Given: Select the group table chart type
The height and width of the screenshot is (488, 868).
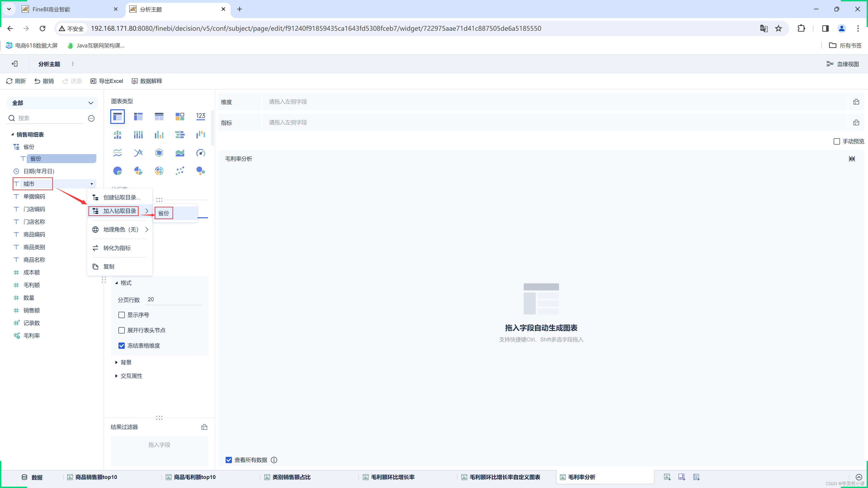Looking at the screenshot, I should [117, 117].
